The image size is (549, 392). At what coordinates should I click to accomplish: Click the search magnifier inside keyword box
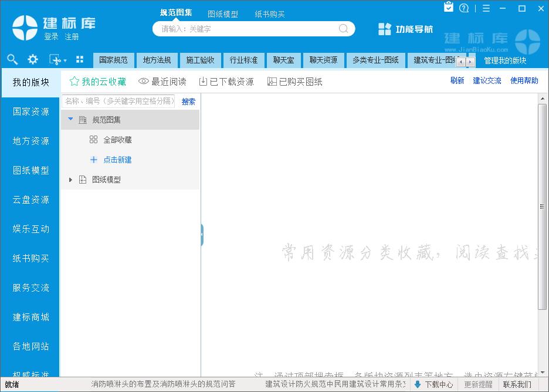344,29
